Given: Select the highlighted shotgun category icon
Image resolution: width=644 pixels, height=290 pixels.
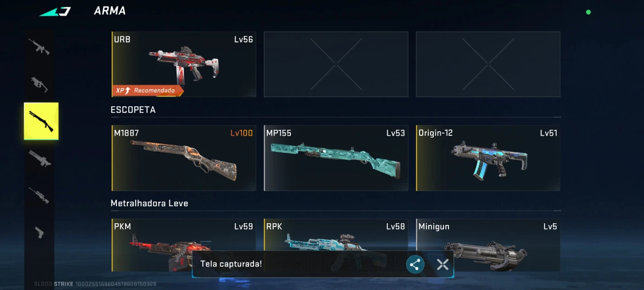Looking at the screenshot, I should point(41,121).
